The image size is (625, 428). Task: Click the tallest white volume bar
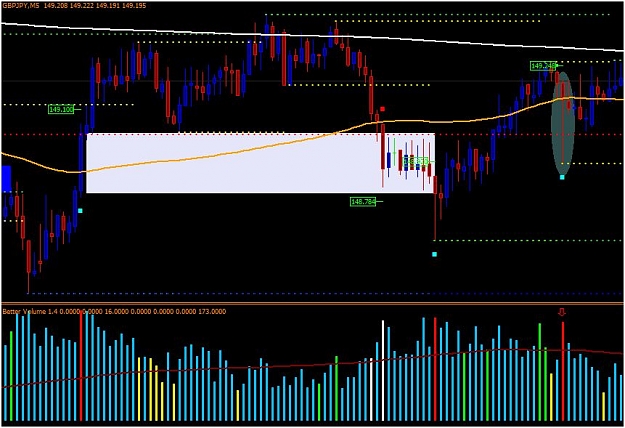(x=383, y=370)
